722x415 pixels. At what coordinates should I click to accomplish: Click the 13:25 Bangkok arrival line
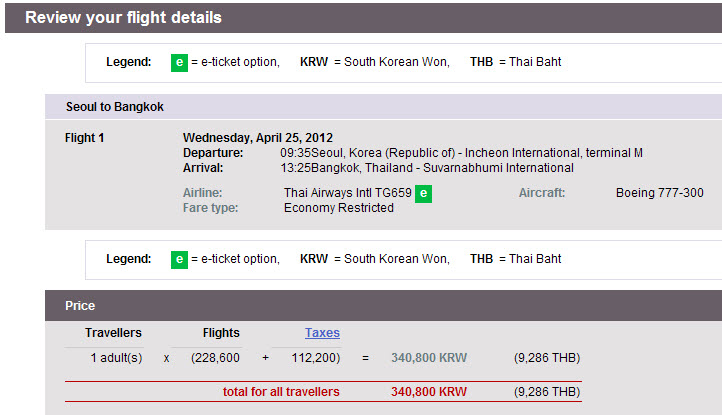pyautogui.click(x=427, y=168)
